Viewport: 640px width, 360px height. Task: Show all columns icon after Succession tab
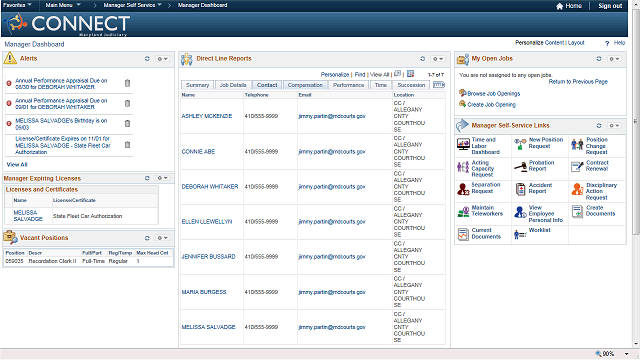[x=439, y=85]
